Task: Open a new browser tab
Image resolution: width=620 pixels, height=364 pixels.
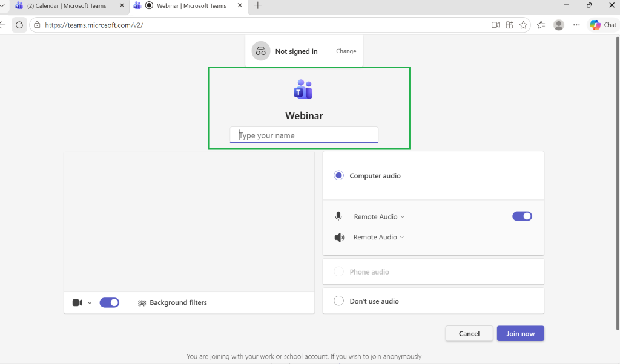Action: coord(258,5)
